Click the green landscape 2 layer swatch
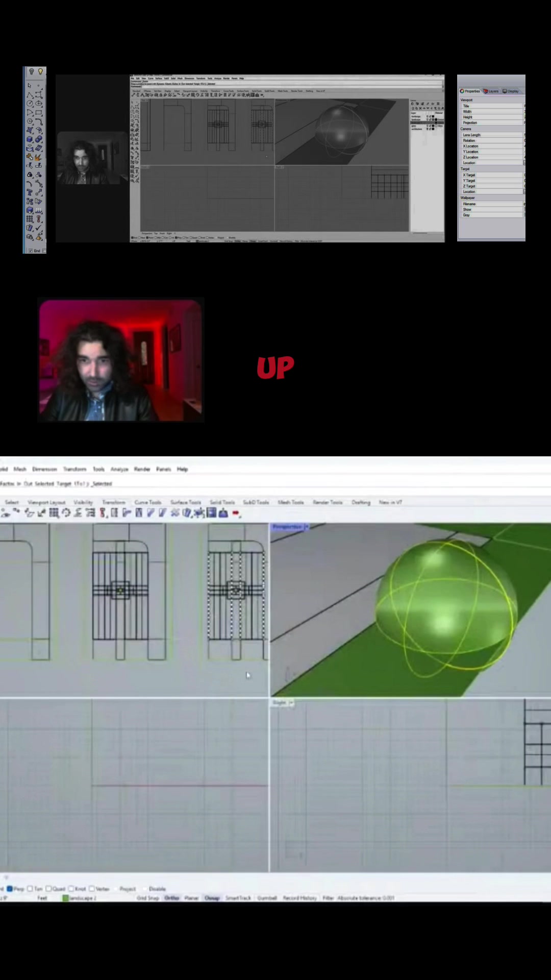 (65, 898)
